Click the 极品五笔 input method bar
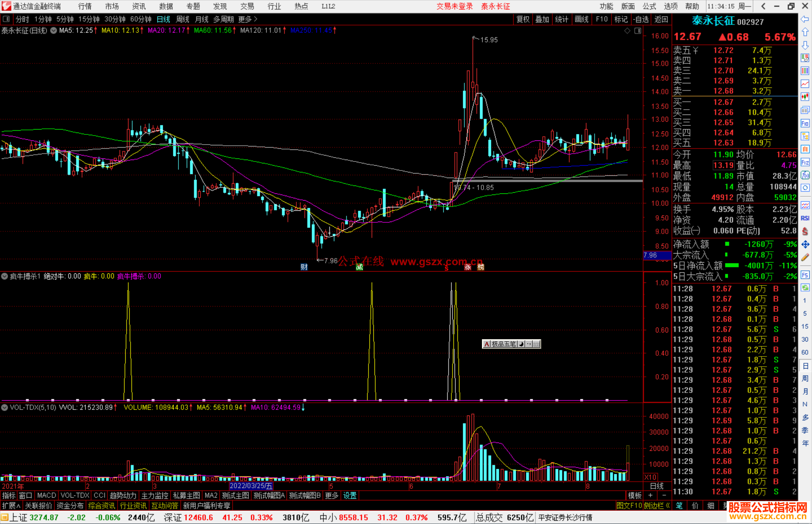This screenshot has width=812, height=524. point(511,344)
